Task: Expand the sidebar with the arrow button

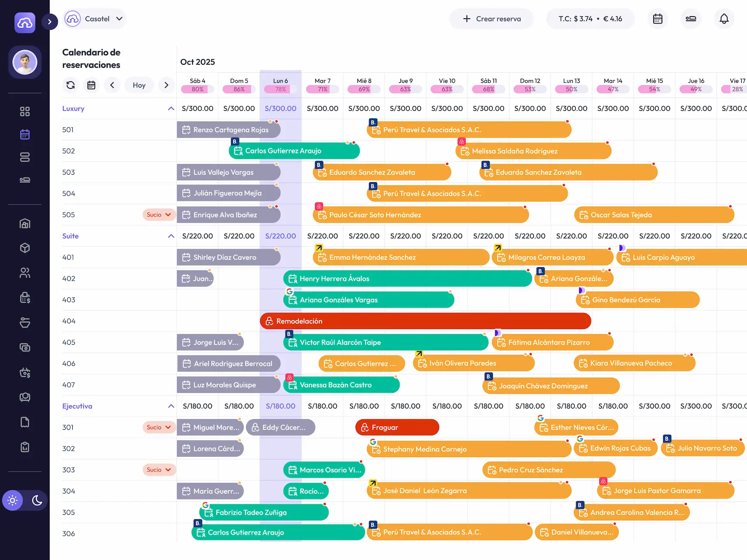Action: (x=50, y=22)
